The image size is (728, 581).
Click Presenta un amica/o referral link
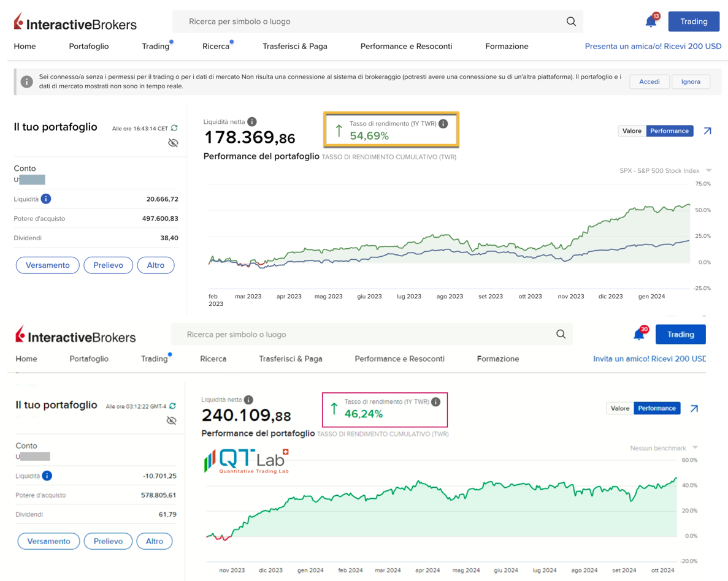tap(653, 47)
